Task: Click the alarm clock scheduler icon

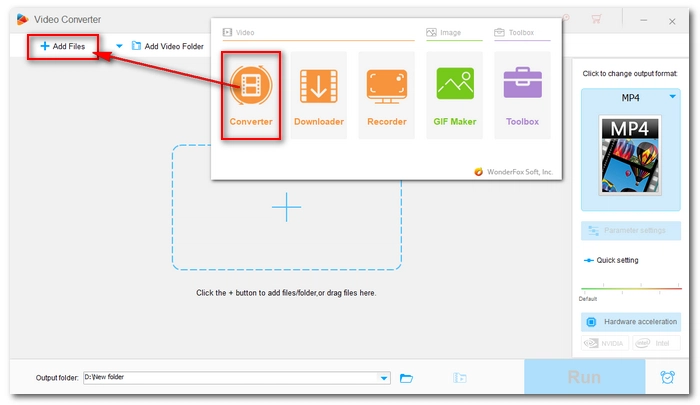Action: click(x=667, y=378)
